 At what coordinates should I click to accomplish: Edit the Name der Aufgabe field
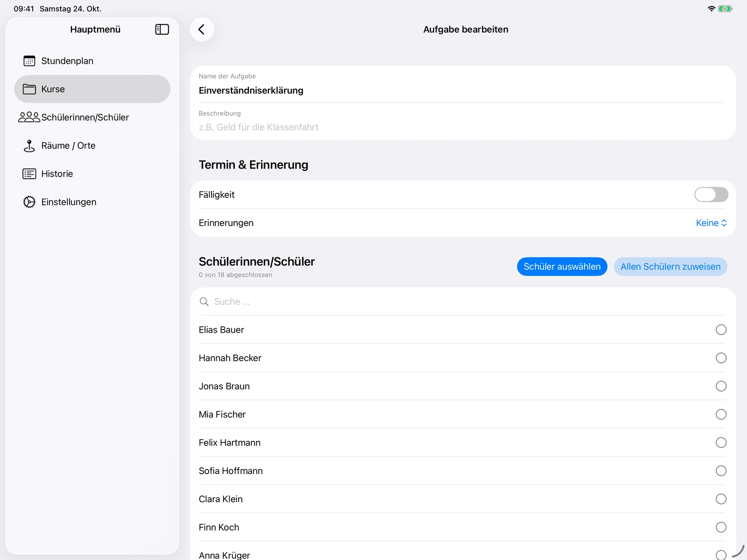[x=462, y=85]
